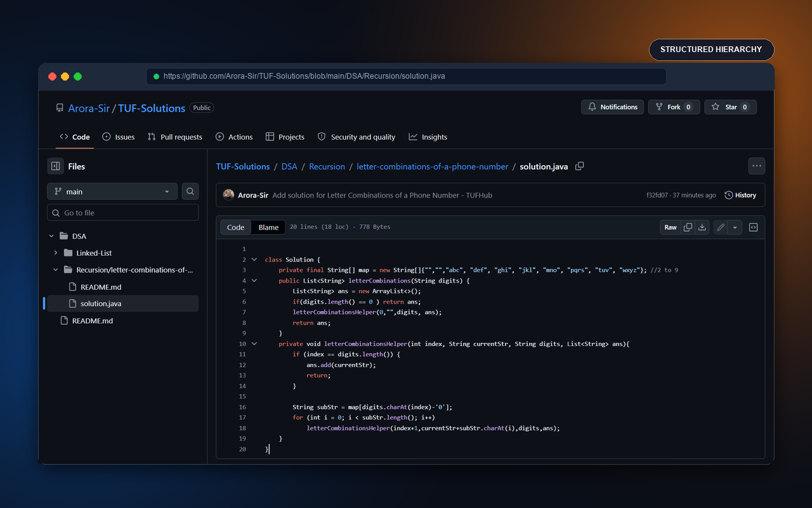Screen dimensions: 812x508
Task: Click the browser URL address bar
Action: tap(407, 76)
